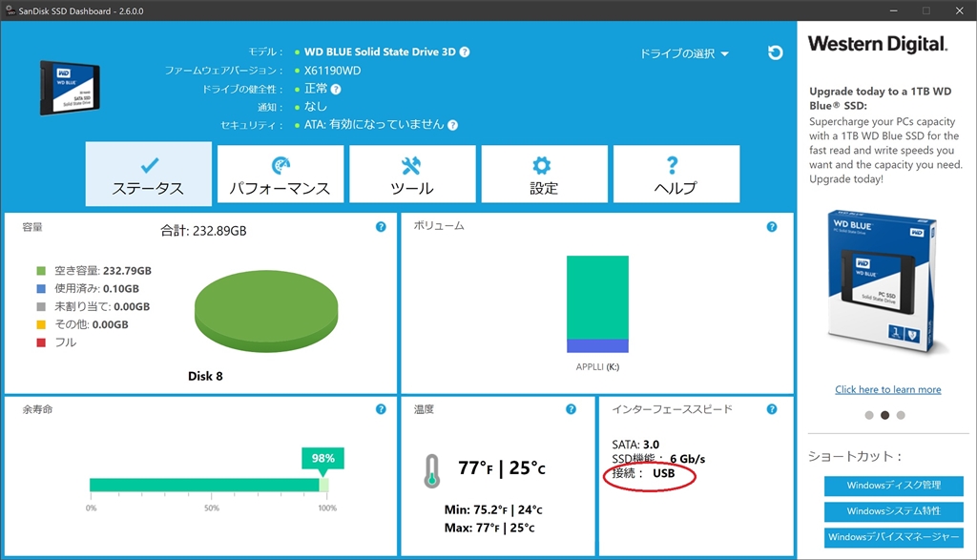Image resolution: width=977 pixels, height=560 pixels.
Task: Select the third ad carousel dot
Action: click(901, 416)
